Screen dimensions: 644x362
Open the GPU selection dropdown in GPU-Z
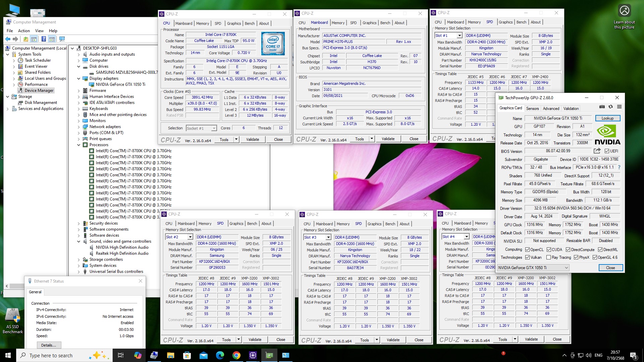(x=566, y=267)
